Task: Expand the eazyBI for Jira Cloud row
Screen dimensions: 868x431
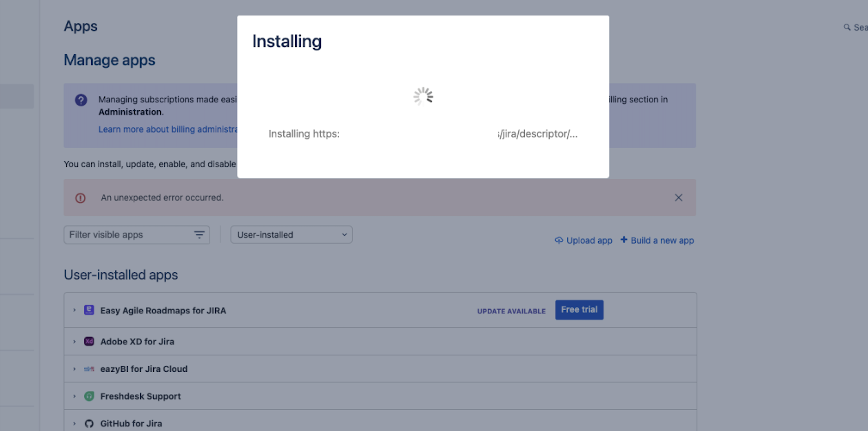Action: pyautogui.click(x=74, y=369)
